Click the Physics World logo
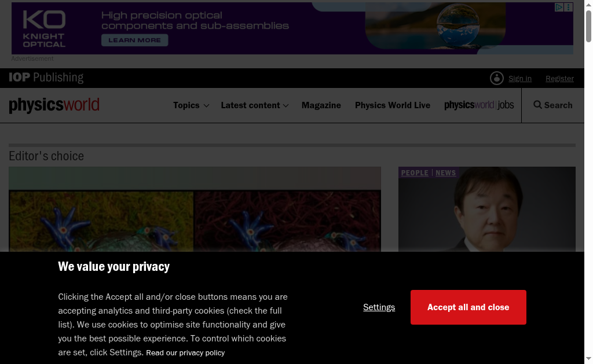The height and width of the screenshot is (364, 593). 54,105
